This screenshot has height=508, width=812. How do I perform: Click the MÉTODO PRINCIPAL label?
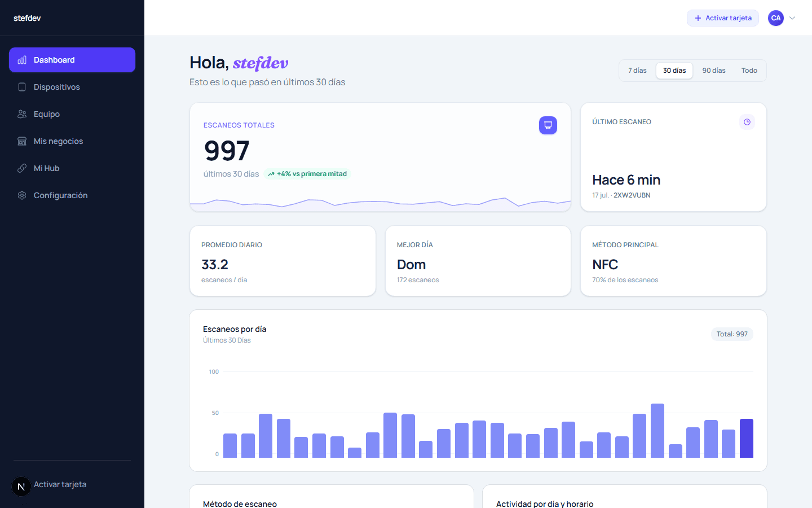(625, 245)
